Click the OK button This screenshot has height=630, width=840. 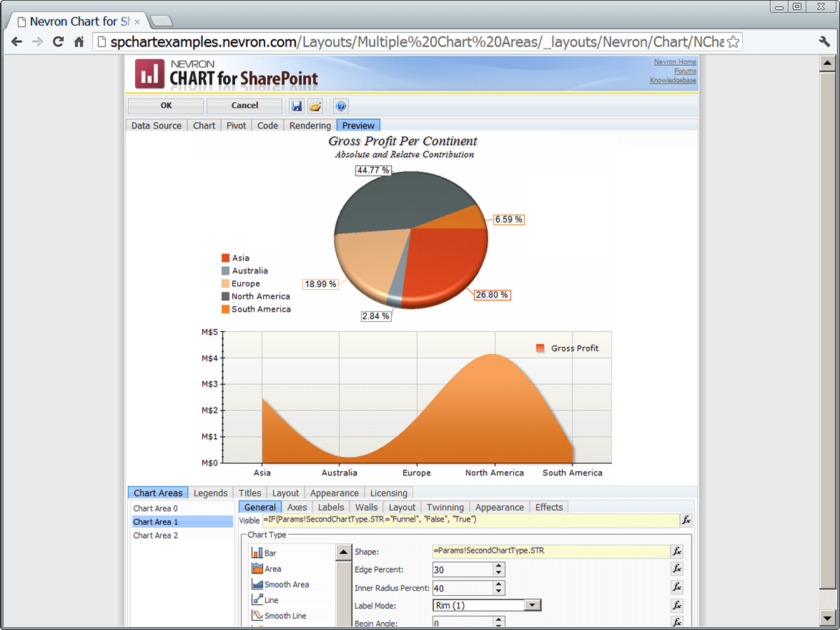pyautogui.click(x=165, y=106)
